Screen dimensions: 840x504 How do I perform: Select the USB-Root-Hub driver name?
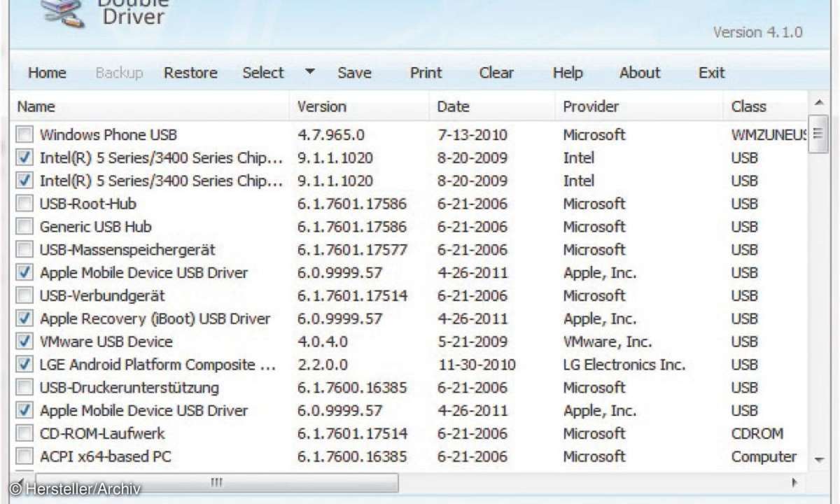pyautogui.click(x=88, y=204)
